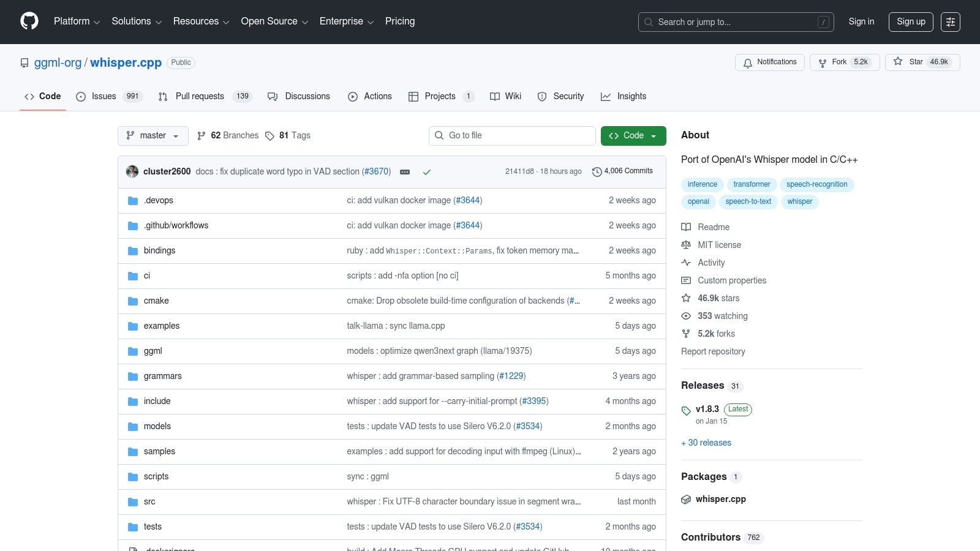Screen dimensions: 980x551
Task: Open the whisper.cpp package
Action: pyautogui.click(x=720, y=499)
